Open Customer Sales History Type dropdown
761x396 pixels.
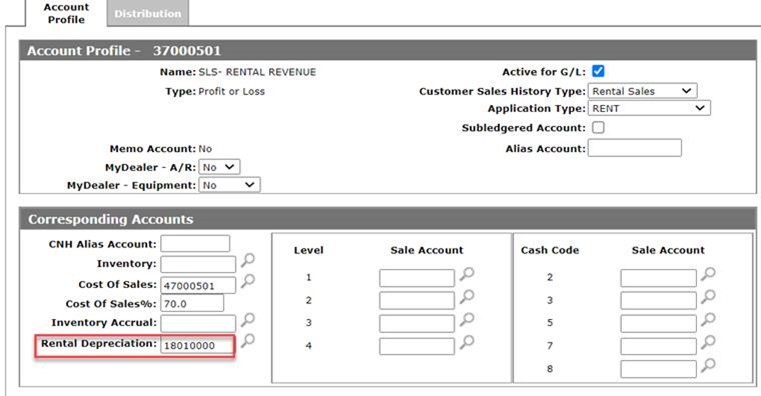coord(643,91)
